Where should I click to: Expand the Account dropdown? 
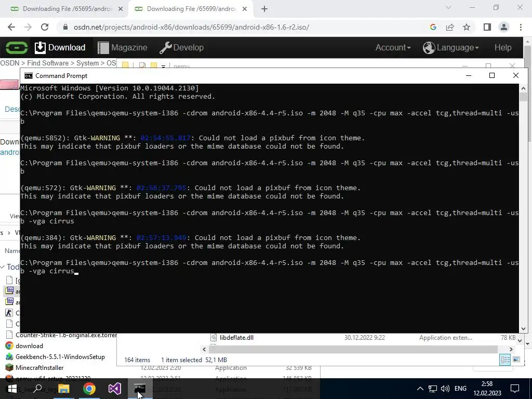[393, 47]
